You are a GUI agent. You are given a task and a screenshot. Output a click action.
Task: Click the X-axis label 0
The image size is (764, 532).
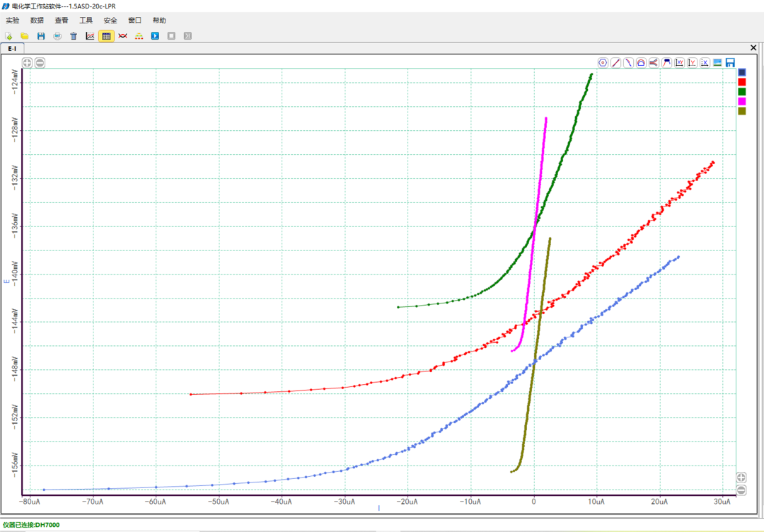coord(534,502)
